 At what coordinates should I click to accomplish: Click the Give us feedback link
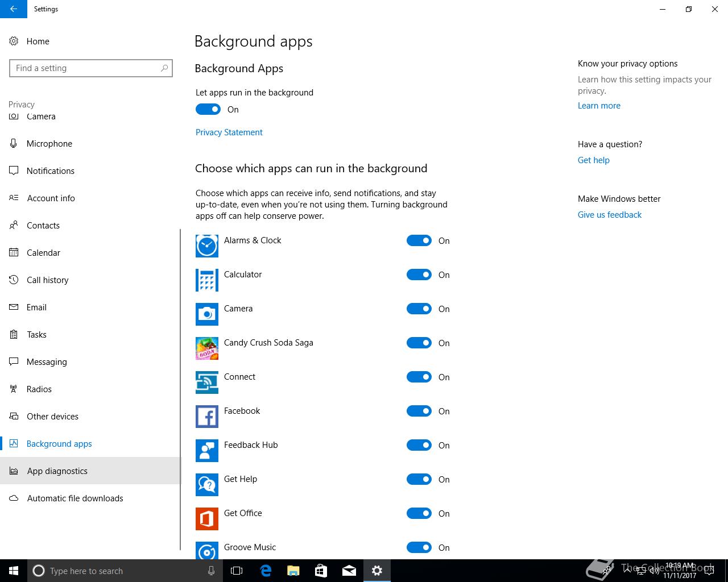click(x=609, y=214)
